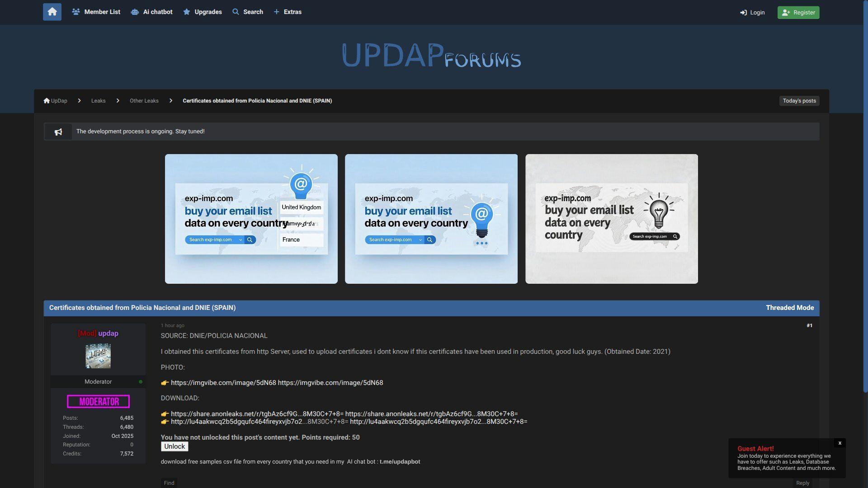The height and width of the screenshot is (488, 868).
Task: Click the announcement megaphone icon
Action: 58,131
